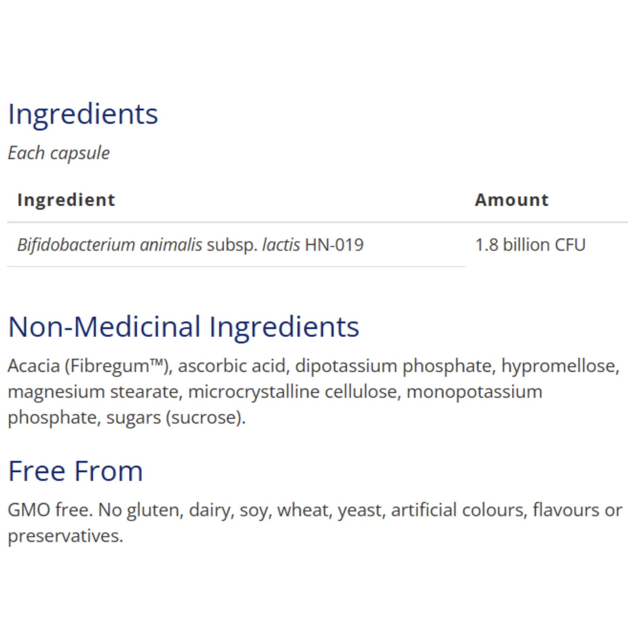Select the Ingredient column header
Viewport: 644px width, 644px height.
click(66, 200)
